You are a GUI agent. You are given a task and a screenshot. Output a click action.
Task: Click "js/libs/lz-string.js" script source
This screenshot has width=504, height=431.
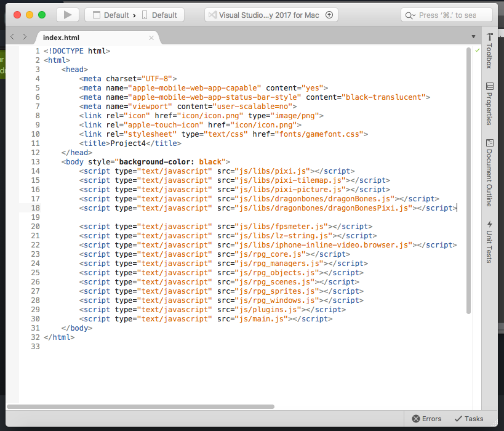click(284, 235)
